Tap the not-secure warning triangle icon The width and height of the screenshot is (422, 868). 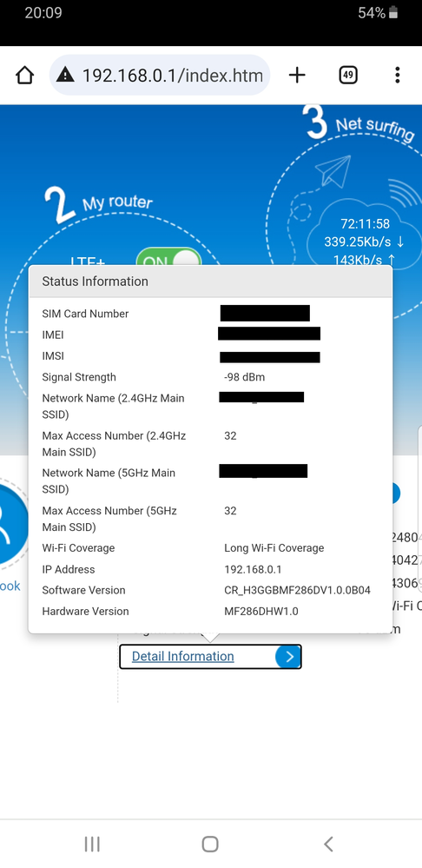click(65, 75)
